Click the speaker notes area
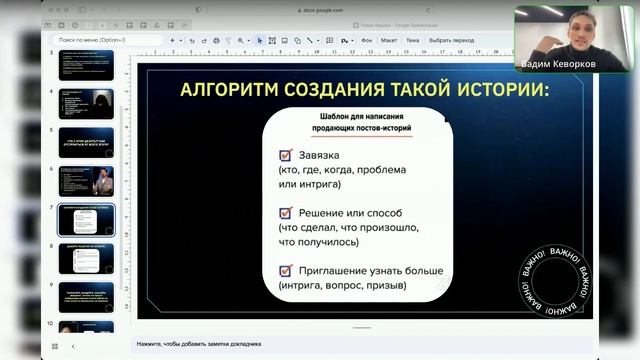 362,344
